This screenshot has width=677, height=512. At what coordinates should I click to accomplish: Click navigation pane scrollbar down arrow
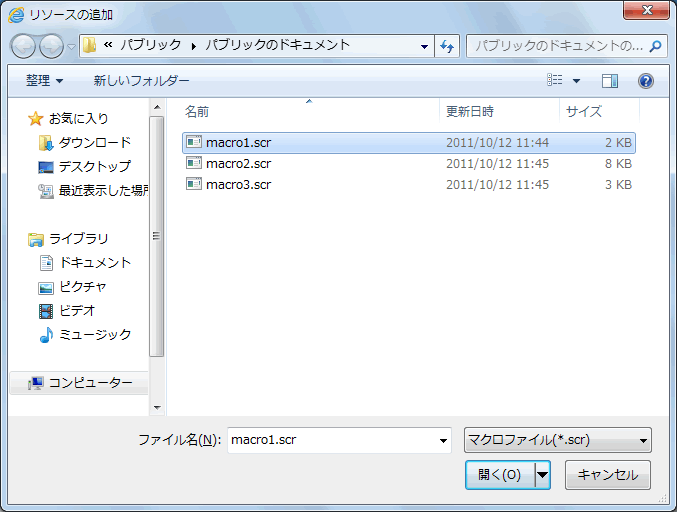pyautogui.click(x=157, y=408)
